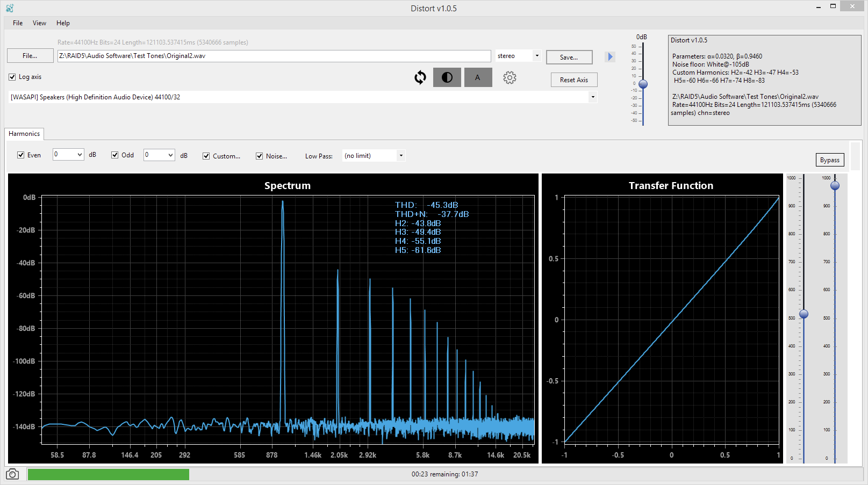Toggle the half-circle contrast button

447,77
